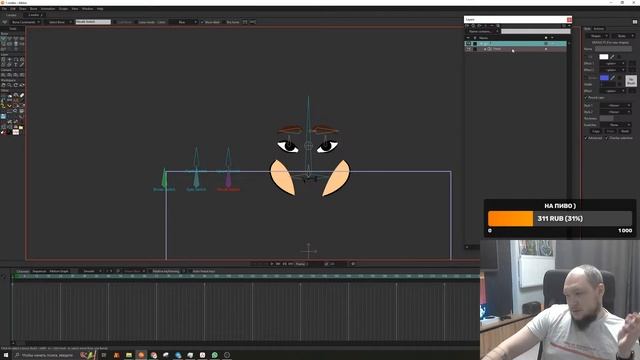
Task: Open the Windows Start menu
Action: (x=6, y=355)
